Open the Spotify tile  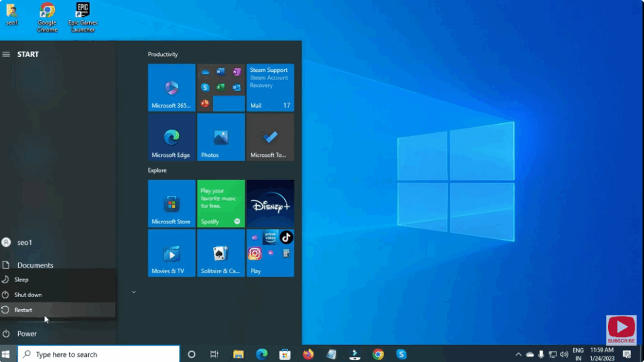coord(221,203)
